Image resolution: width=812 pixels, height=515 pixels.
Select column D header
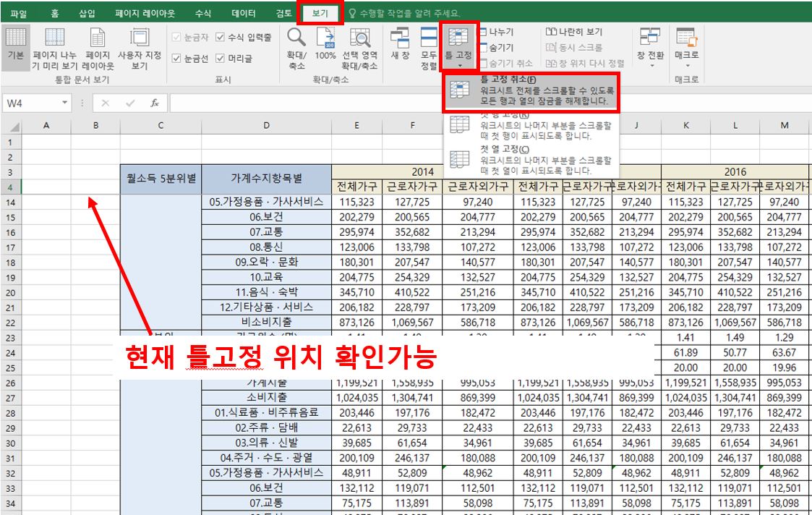pyautogui.click(x=266, y=125)
